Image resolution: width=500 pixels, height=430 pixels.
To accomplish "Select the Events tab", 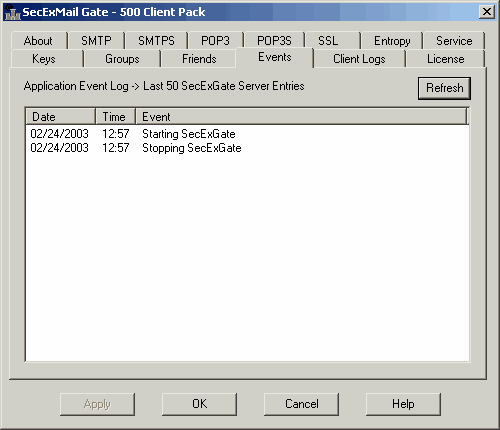I will click(x=275, y=57).
